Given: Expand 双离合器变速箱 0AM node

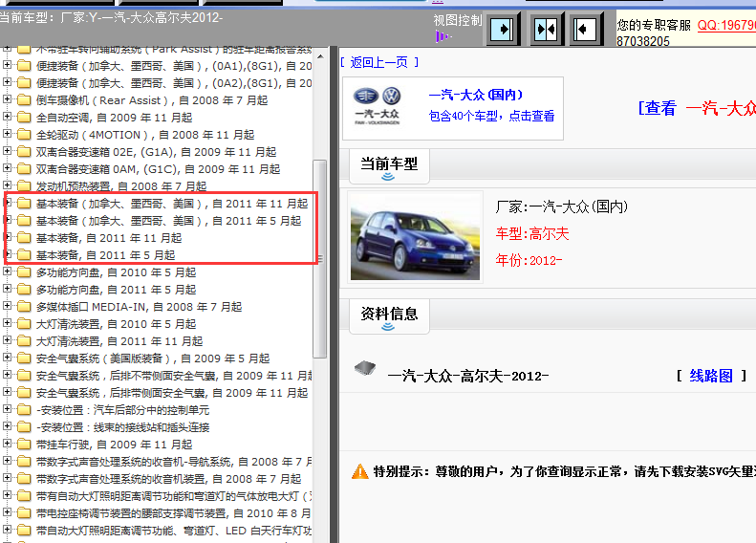Looking at the screenshot, I should [7, 168].
